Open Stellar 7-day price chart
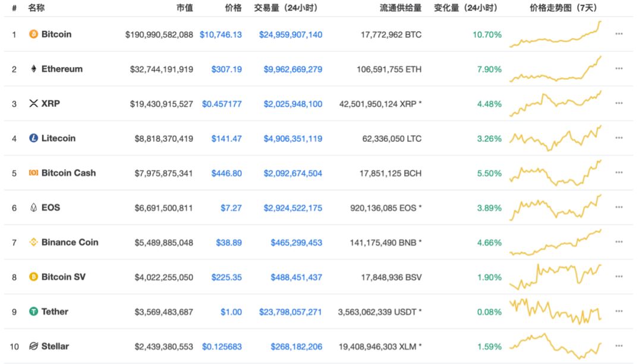Image resolution: width=642 pixels, height=364 pixels. pos(556,346)
